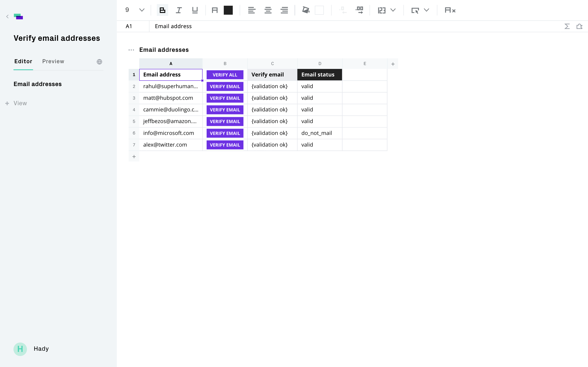Viewport: 588px width, 367px height.
Task: Click the VERIFY ALL button
Action: click(x=225, y=75)
